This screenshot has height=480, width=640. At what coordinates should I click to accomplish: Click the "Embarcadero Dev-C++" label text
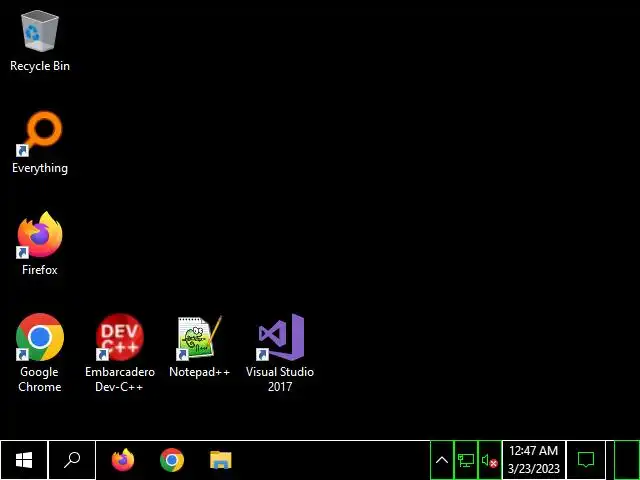pos(120,379)
